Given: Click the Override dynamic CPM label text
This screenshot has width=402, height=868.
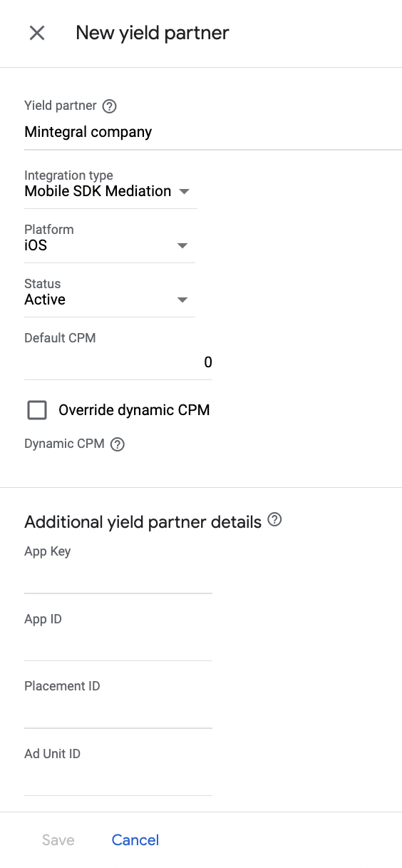Looking at the screenshot, I should pos(134,410).
